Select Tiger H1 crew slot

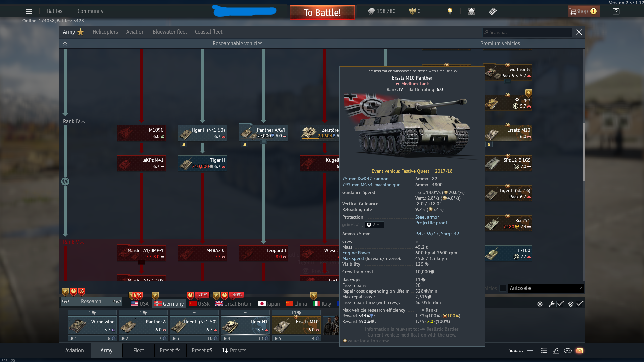click(x=245, y=326)
